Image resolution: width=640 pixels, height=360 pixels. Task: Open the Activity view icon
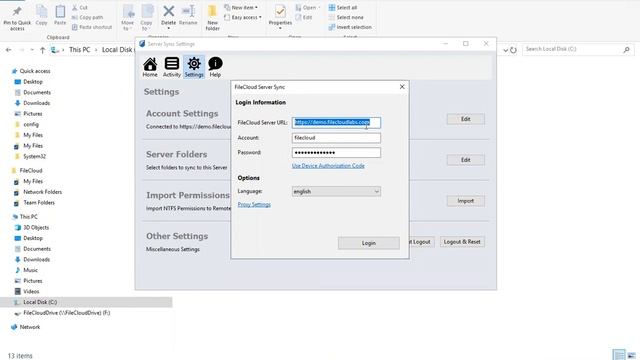[x=172, y=67]
